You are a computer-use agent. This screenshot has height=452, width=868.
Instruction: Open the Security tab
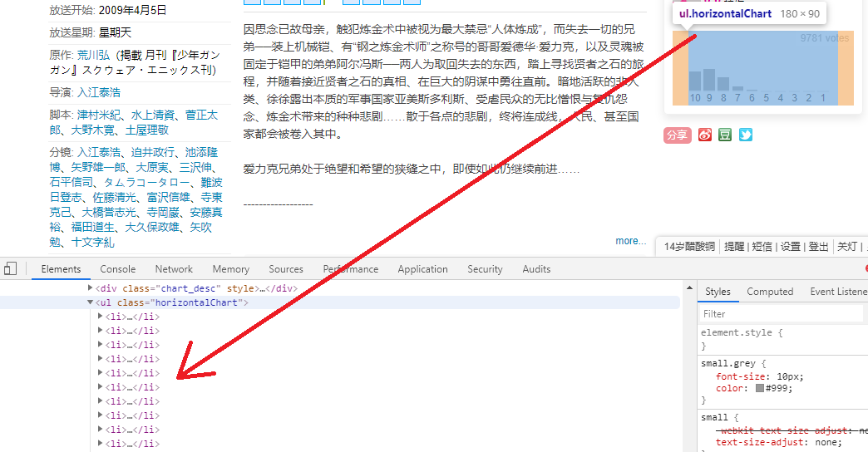coord(485,269)
